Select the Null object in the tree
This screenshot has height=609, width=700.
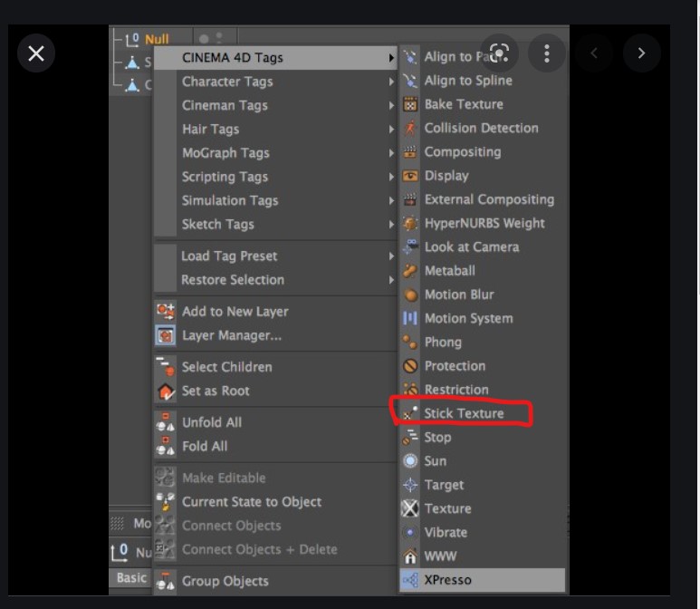pyautogui.click(x=157, y=39)
